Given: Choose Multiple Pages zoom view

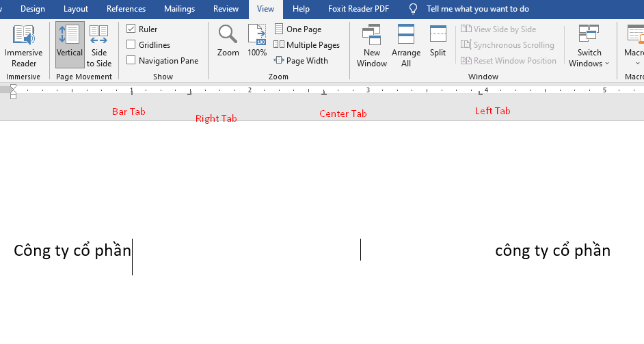Looking at the screenshot, I should pyautogui.click(x=307, y=45).
